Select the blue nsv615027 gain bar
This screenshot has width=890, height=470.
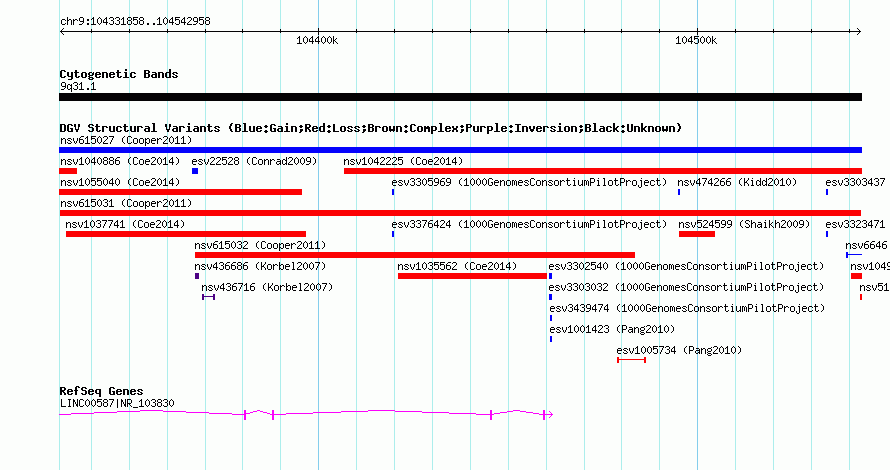click(460, 150)
